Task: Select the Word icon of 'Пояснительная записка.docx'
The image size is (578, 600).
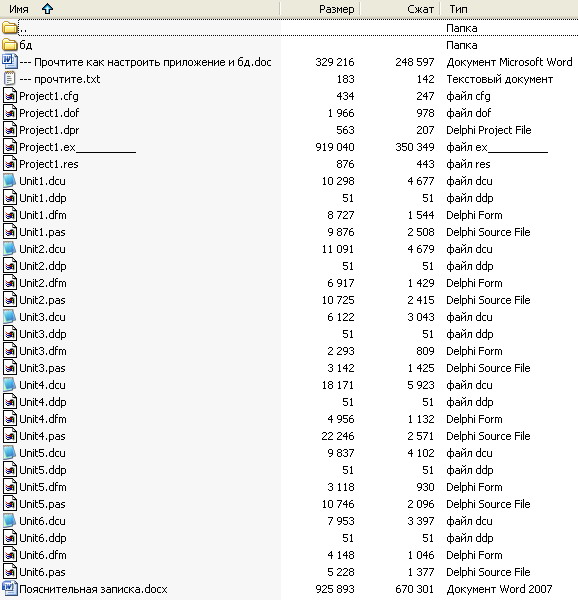Action: (x=10, y=589)
